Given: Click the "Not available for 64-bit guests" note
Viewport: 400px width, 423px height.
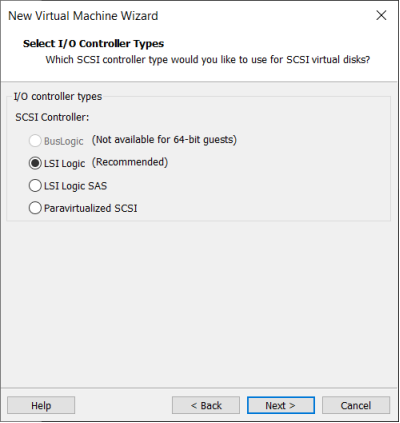Looking at the screenshot, I should click(164, 140).
